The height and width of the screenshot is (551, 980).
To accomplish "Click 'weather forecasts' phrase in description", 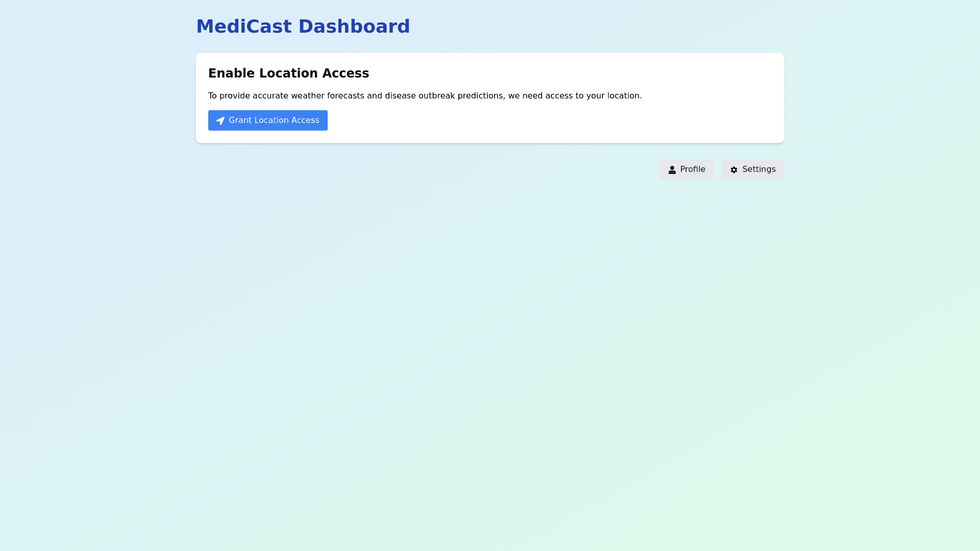I will tap(327, 96).
